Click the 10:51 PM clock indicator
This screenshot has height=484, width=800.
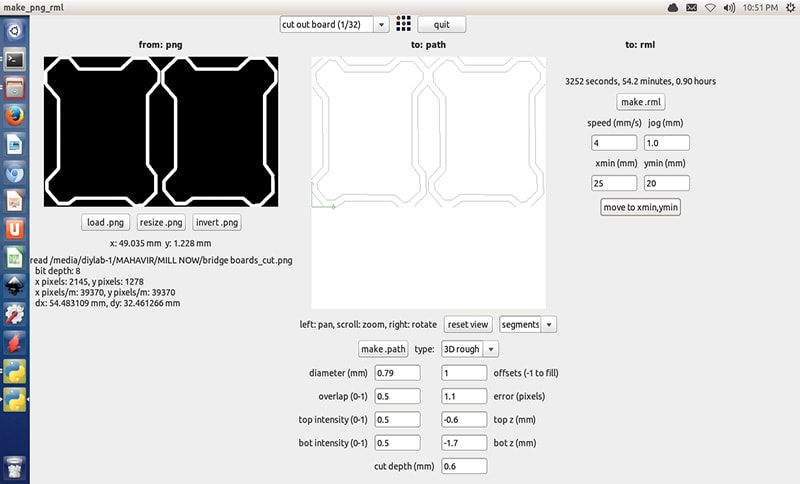pyautogui.click(x=760, y=8)
